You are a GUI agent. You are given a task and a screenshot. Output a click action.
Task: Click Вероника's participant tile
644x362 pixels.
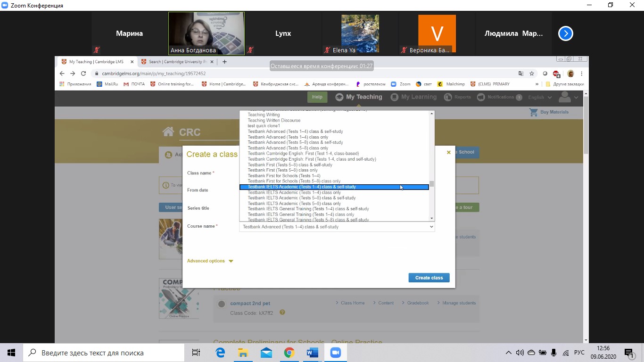pos(437,33)
